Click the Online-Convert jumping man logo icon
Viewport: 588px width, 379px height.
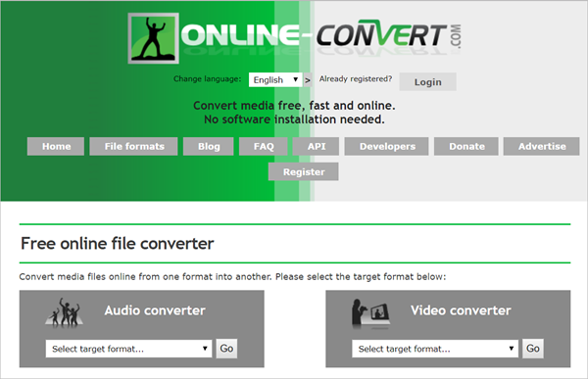(154, 38)
